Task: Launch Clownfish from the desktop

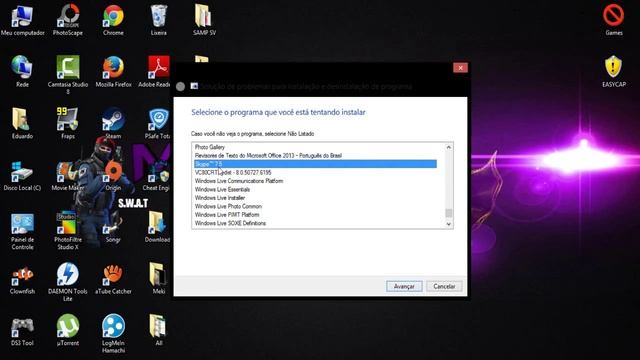Action: tap(22, 280)
